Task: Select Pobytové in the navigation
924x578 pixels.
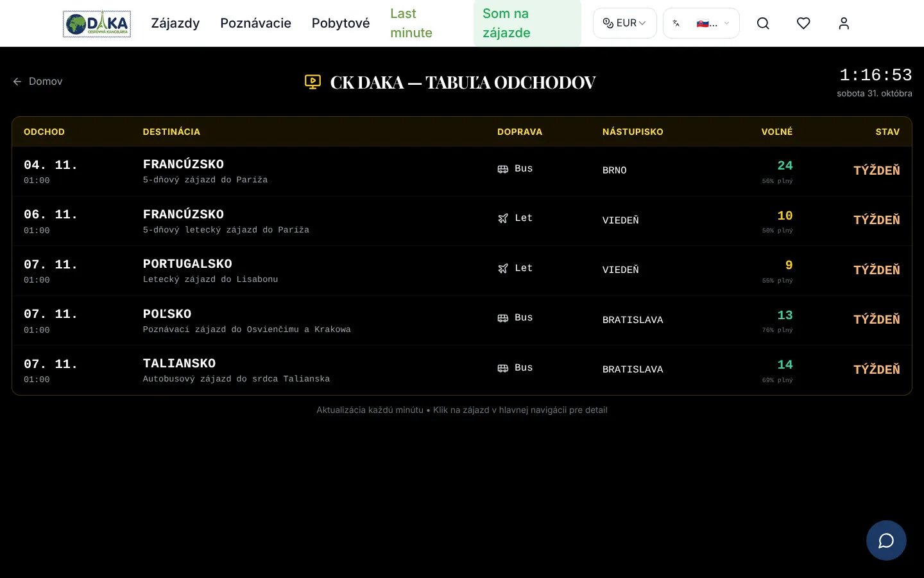Action: 341,23
